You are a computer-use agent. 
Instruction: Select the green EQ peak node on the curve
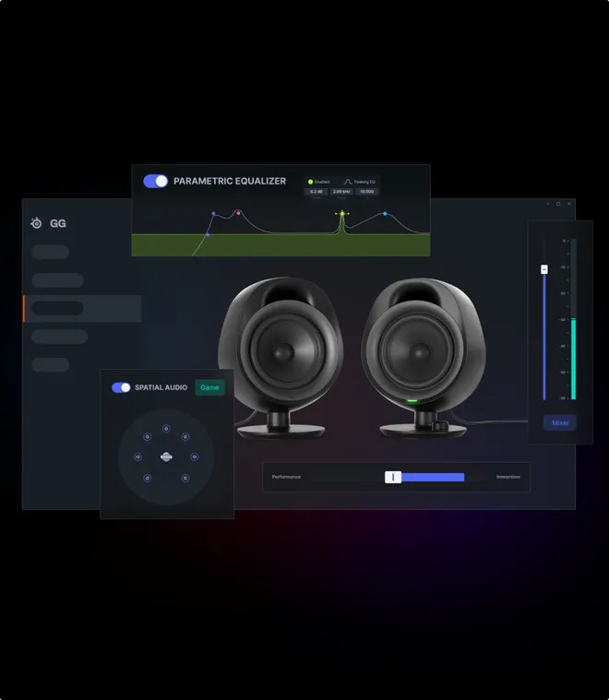[342, 214]
